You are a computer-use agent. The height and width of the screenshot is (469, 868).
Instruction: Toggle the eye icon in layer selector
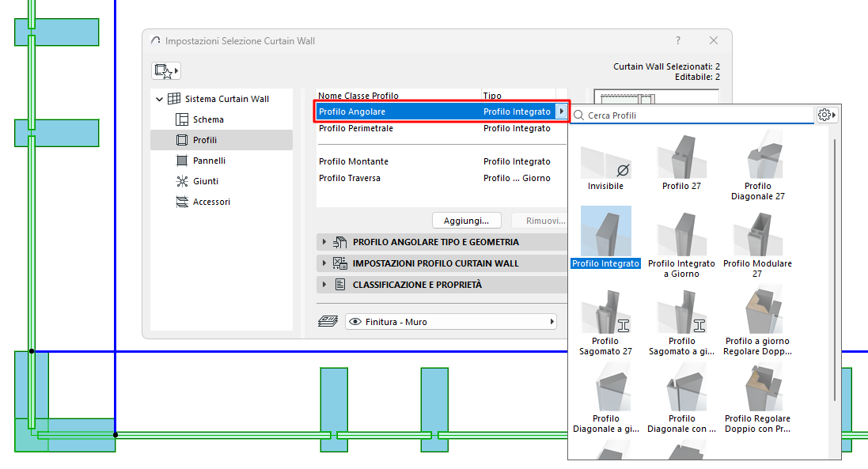point(355,322)
